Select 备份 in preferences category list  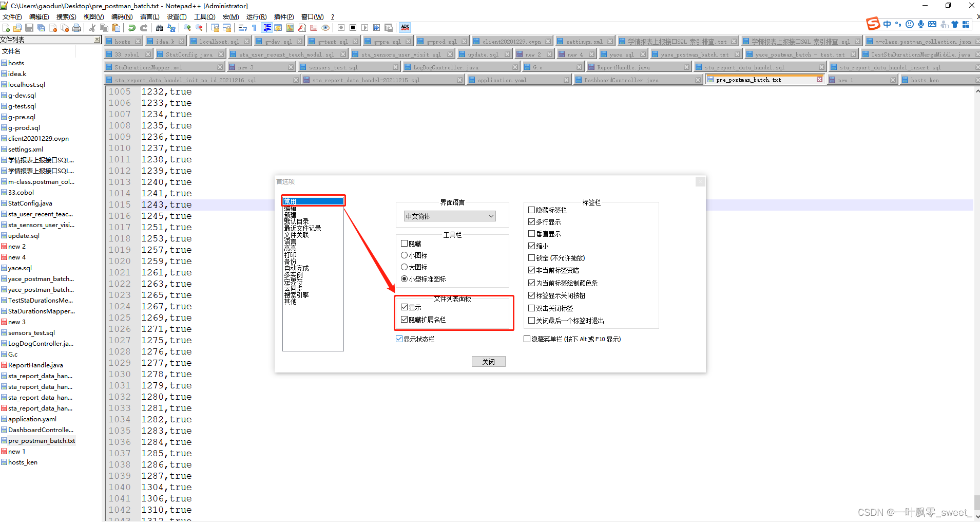pos(290,262)
